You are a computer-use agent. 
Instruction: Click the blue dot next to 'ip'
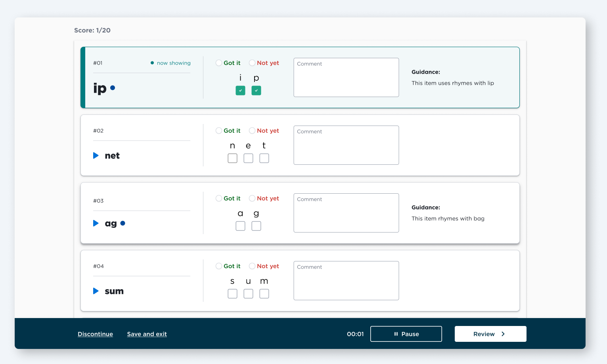(x=113, y=88)
